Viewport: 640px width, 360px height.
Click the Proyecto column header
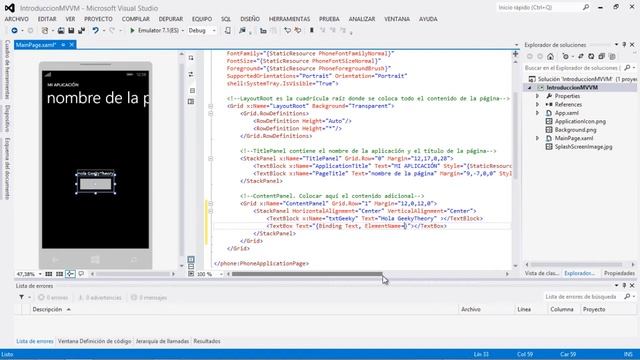tap(594, 309)
